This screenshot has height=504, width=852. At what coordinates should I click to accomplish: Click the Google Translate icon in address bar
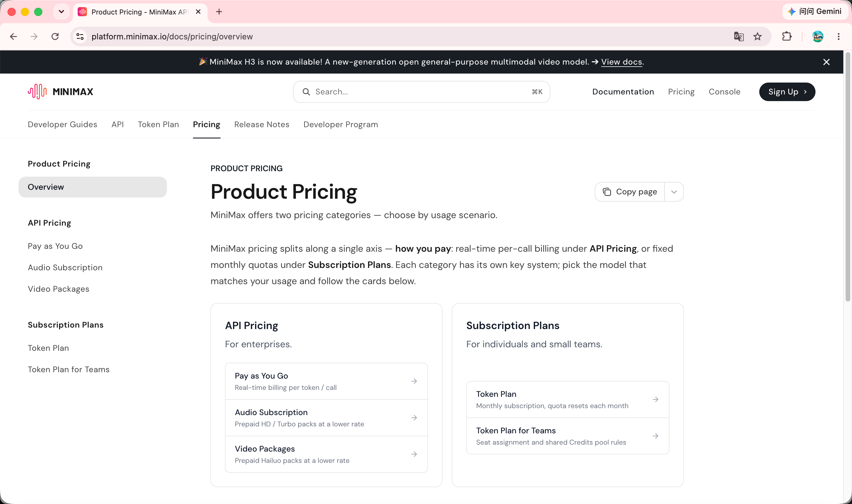click(x=738, y=36)
